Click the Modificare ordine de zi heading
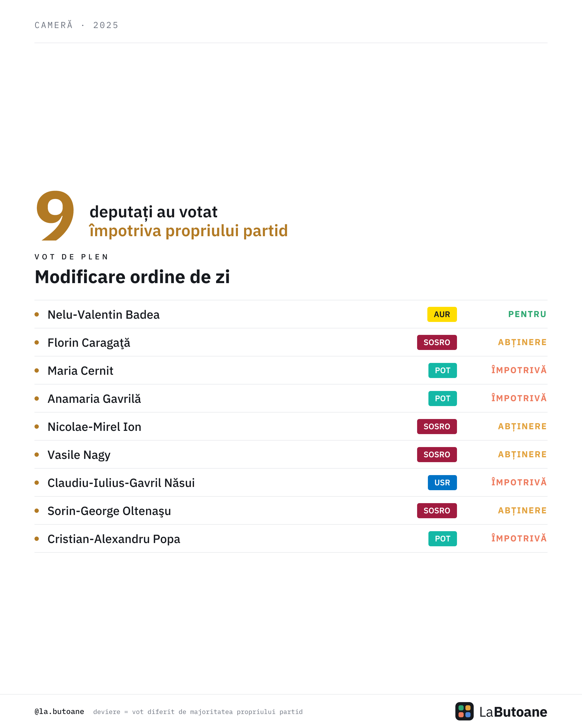The height and width of the screenshot is (728, 582). [x=132, y=277]
